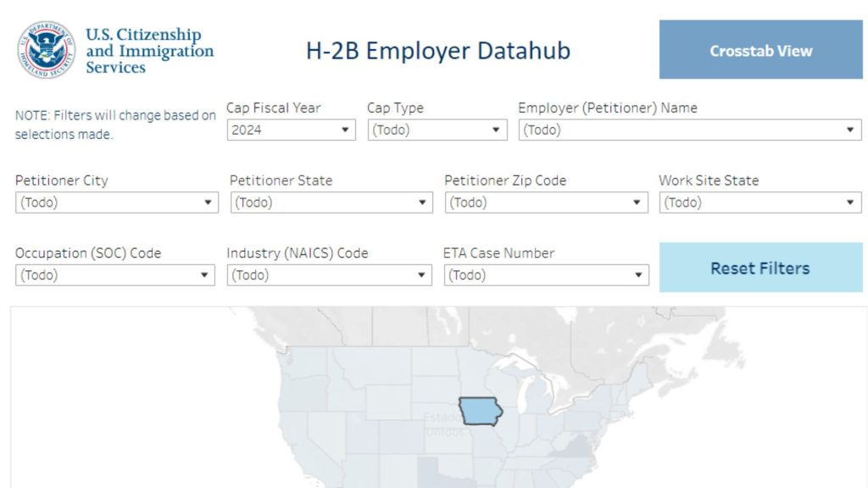868x488 pixels.
Task: Open the Crosstab View
Action: point(760,51)
